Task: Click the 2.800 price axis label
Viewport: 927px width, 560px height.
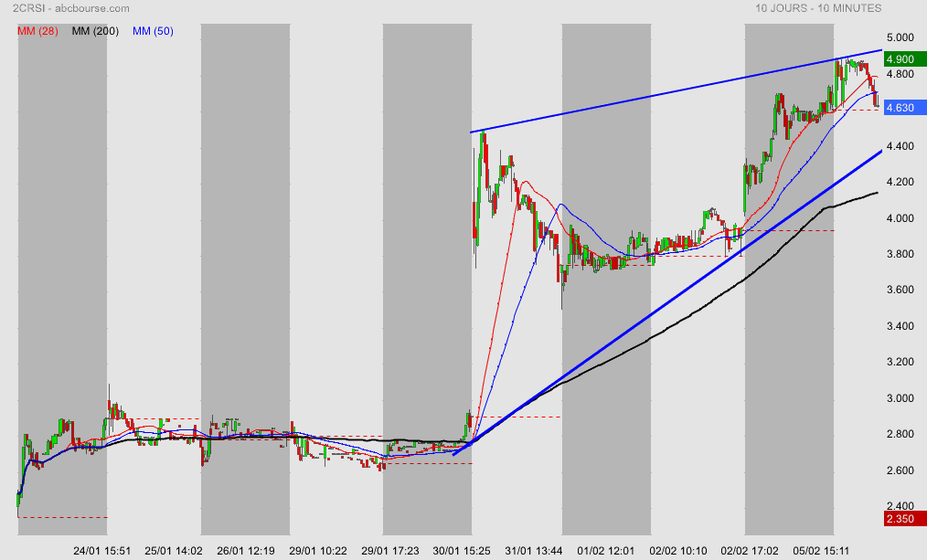Action: (900, 434)
